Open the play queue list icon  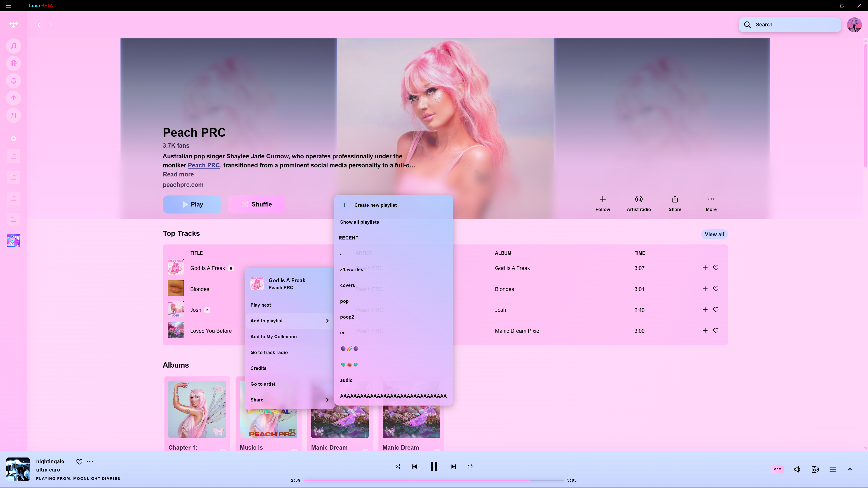pos(832,469)
